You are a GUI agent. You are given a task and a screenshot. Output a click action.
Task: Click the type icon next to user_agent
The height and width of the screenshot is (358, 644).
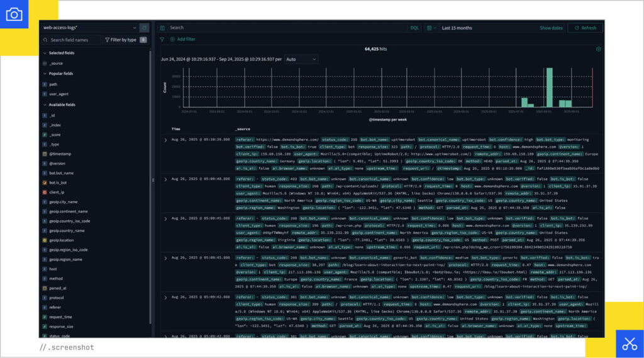(45, 94)
